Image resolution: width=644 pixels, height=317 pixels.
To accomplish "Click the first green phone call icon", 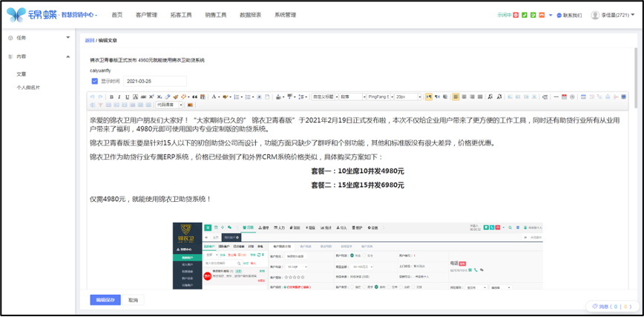I will tap(525, 15).
